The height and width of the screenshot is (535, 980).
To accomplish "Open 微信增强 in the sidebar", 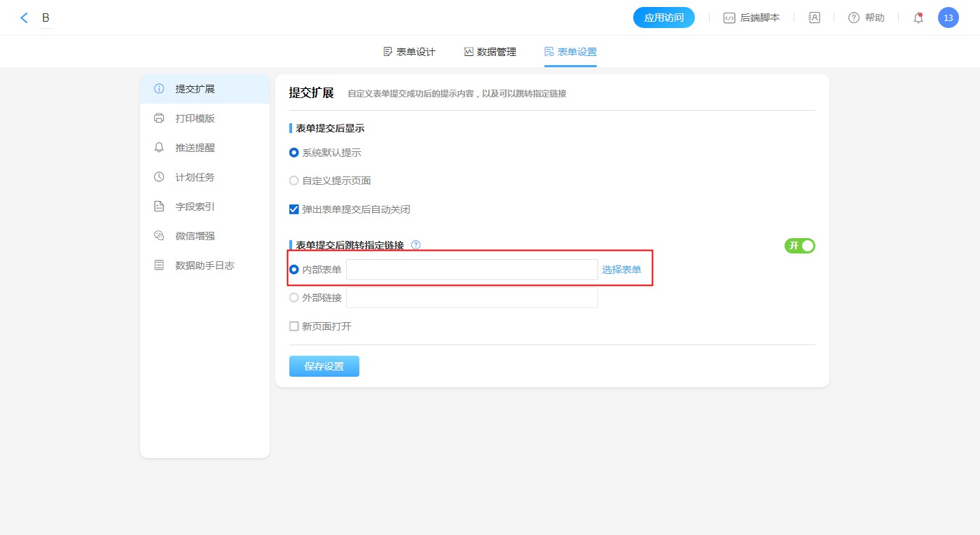I will pos(195,236).
